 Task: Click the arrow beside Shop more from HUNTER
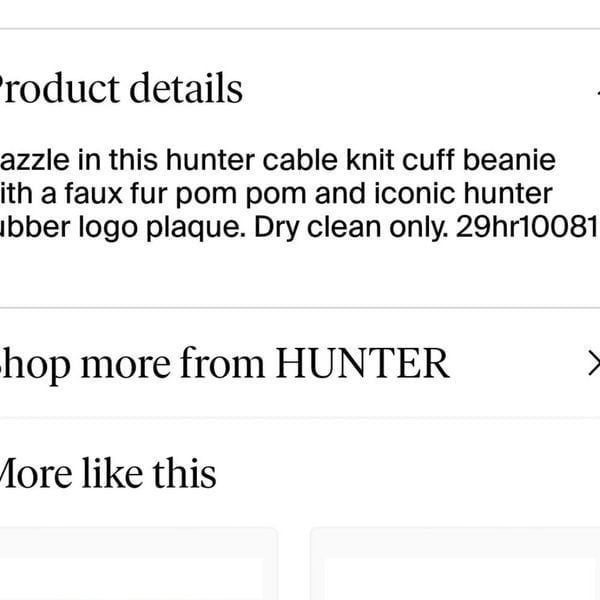(x=594, y=363)
